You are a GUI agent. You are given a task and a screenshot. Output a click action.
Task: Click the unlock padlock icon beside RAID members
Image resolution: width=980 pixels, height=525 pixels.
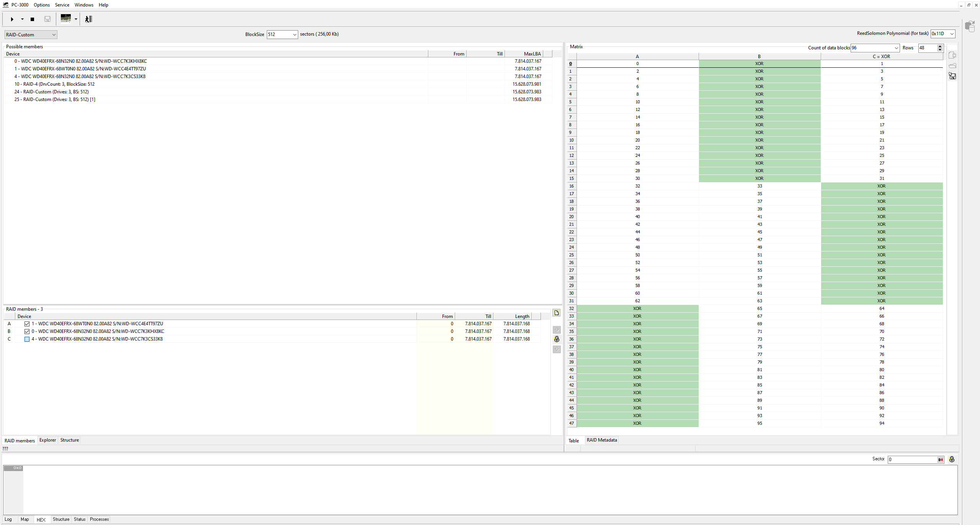point(557,339)
